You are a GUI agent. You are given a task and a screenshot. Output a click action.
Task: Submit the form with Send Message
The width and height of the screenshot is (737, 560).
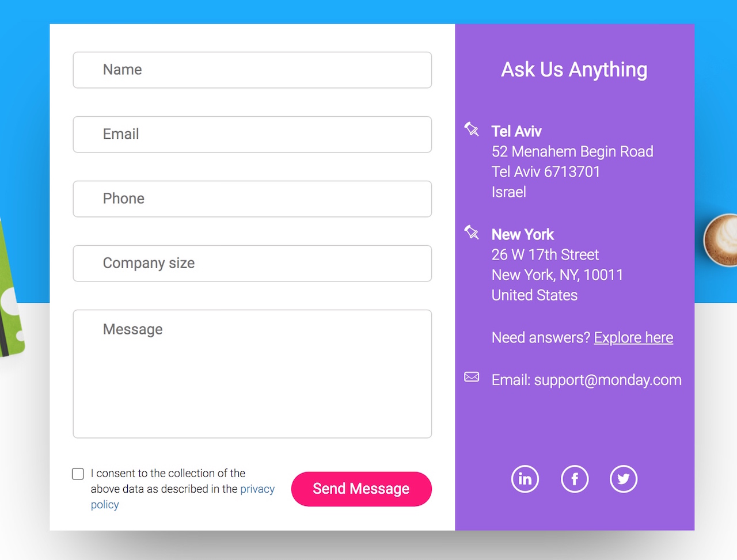(x=362, y=489)
